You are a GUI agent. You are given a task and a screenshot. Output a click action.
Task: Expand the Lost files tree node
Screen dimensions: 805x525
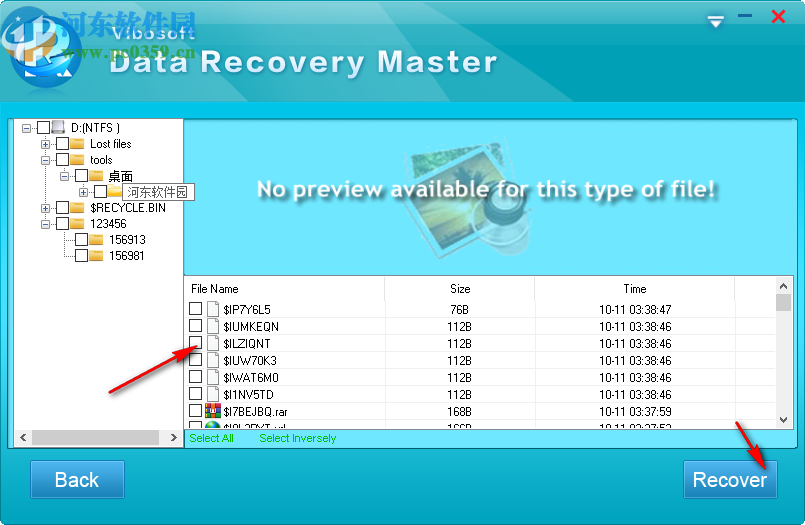tap(46, 144)
